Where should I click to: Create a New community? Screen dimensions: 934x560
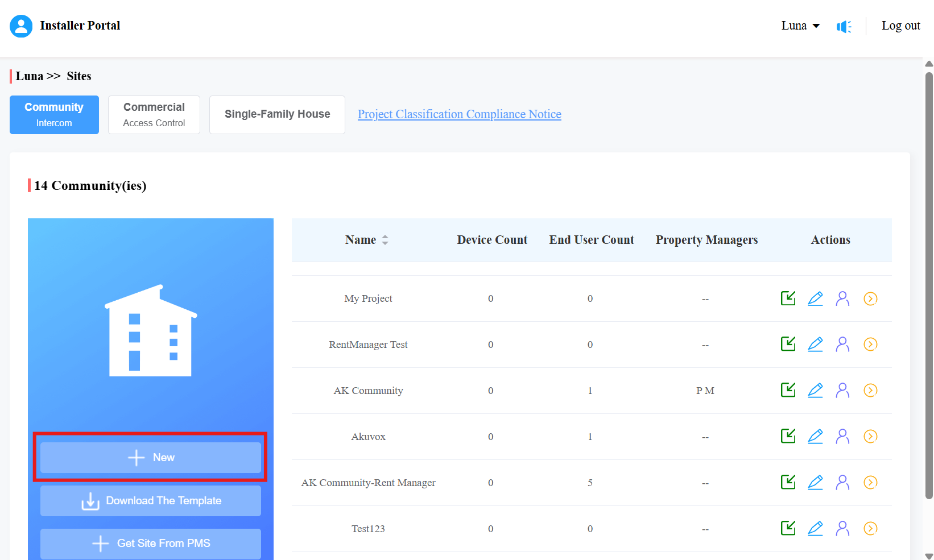pos(151,458)
